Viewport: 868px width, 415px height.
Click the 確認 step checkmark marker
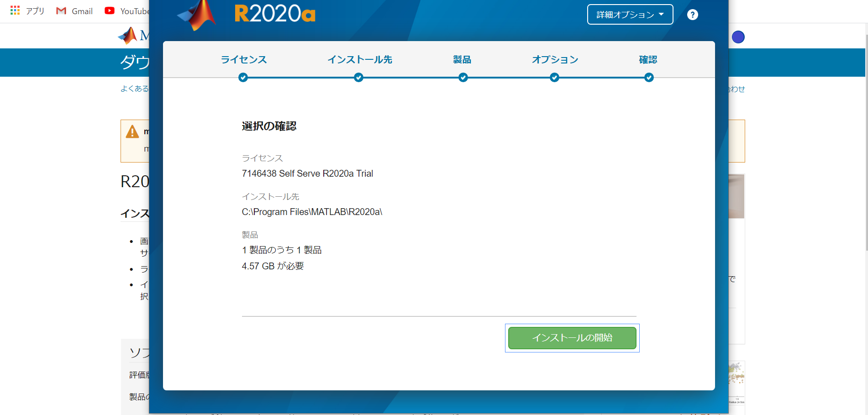pos(649,78)
